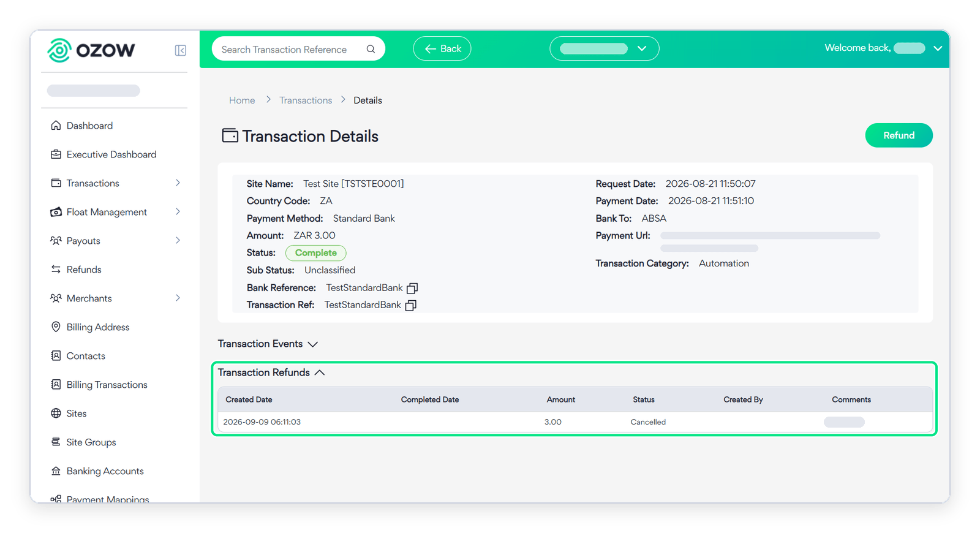Click the Refunds arrows icon
The width and height of the screenshot is (980, 533).
[x=56, y=270]
